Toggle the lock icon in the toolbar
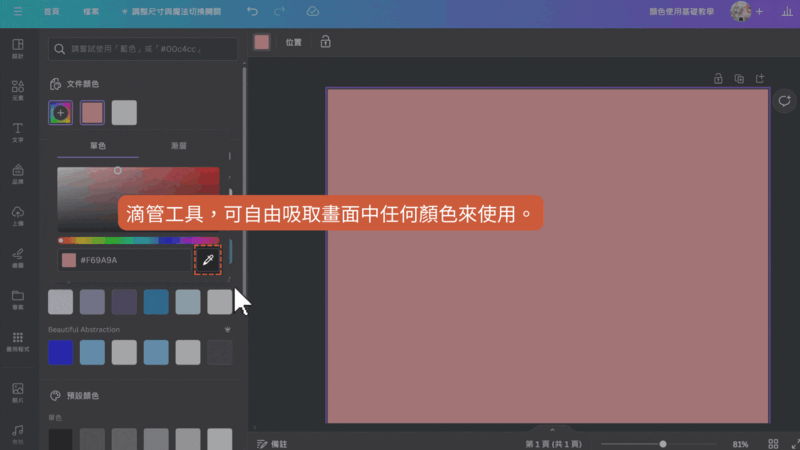The width and height of the screenshot is (800, 450). (x=325, y=42)
